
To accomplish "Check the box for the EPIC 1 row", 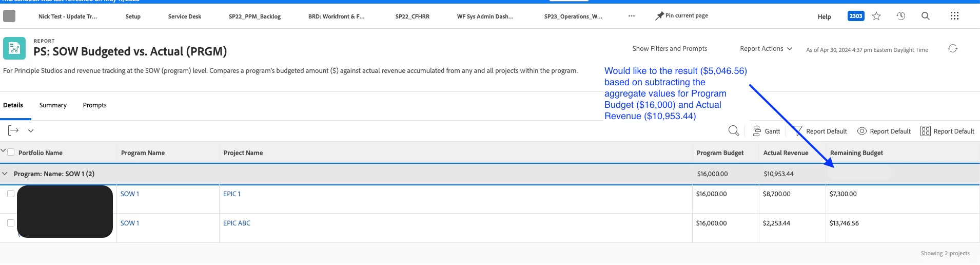I will tap(11, 194).
